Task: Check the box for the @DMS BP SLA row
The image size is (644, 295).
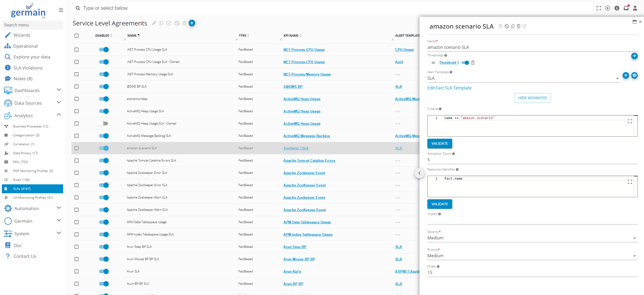Action: coord(77,87)
